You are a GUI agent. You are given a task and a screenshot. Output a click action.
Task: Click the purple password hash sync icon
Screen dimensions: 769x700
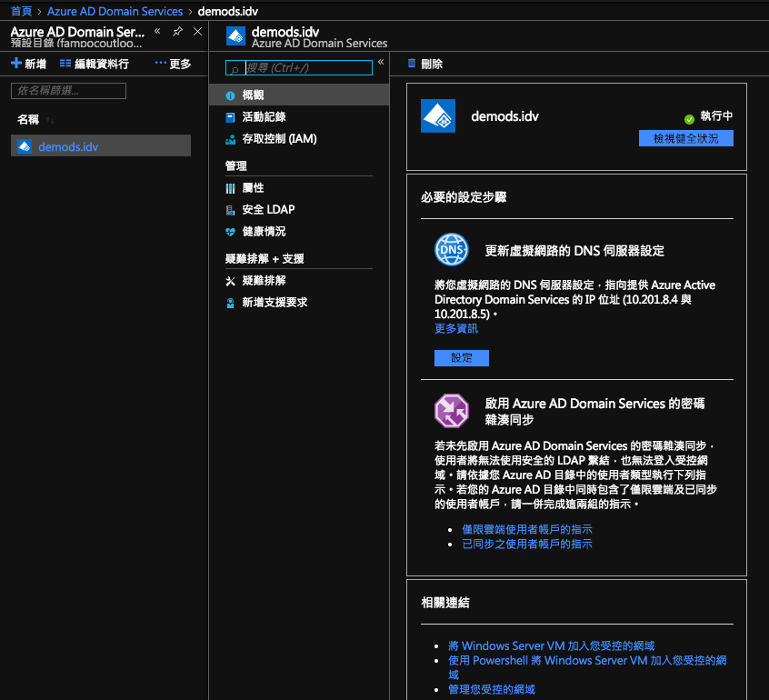[x=452, y=411]
